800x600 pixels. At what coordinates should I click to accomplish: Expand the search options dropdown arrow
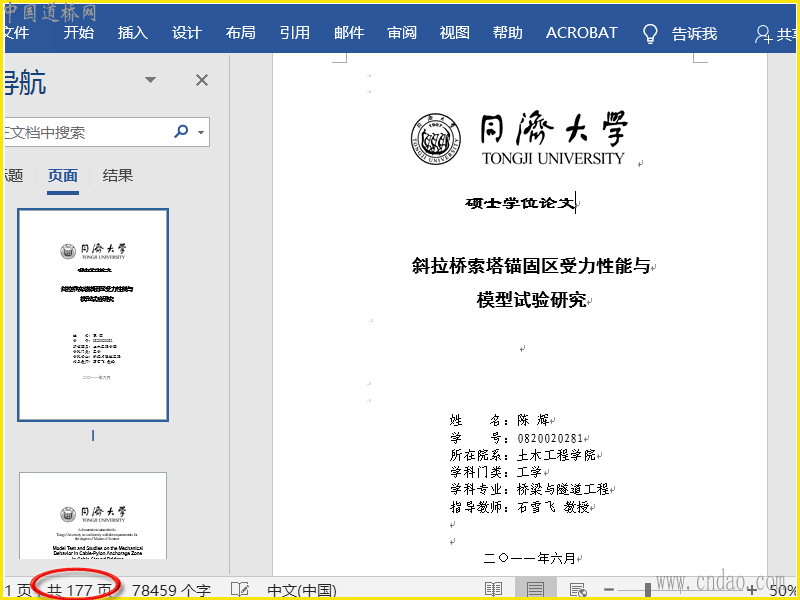[x=201, y=132]
